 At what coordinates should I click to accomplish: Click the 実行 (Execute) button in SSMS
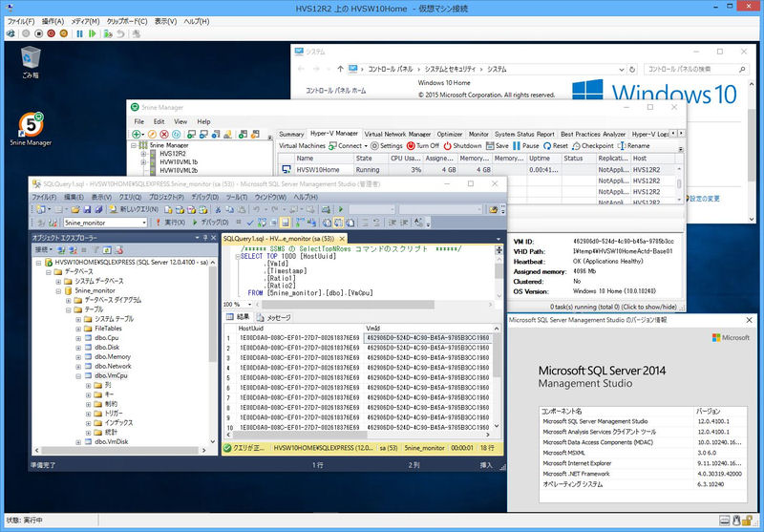coord(170,223)
